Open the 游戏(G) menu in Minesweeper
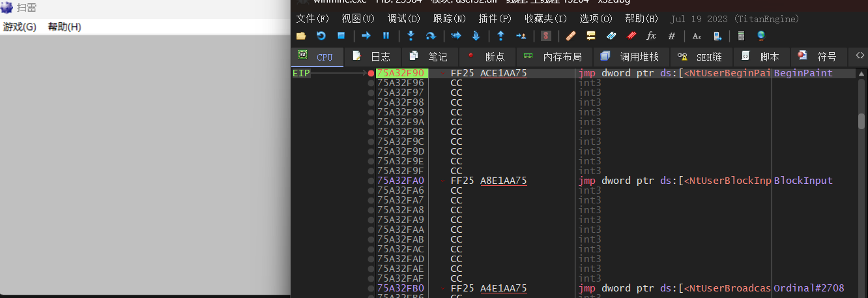Image resolution: width=868 pixels, height=298 pixels. 20,27
